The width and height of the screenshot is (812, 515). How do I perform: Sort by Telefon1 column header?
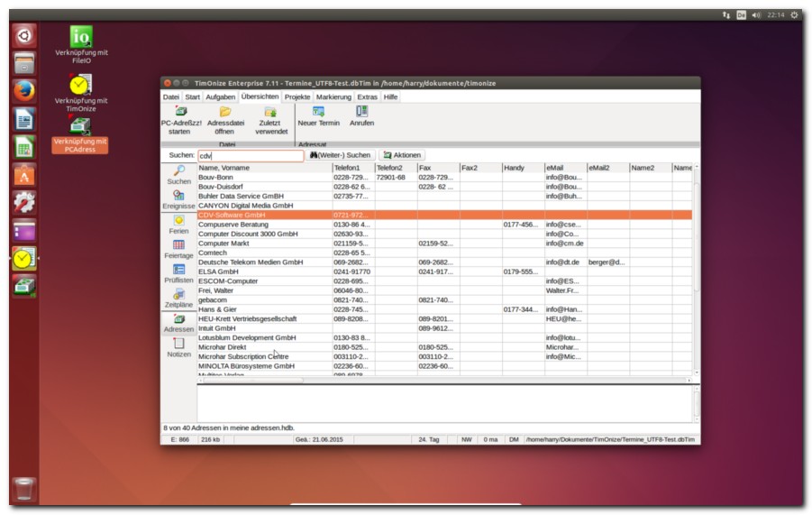353,168
